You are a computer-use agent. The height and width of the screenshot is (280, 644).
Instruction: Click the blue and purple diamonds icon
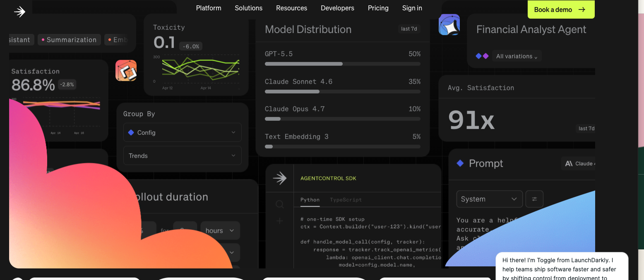[482, 56]
